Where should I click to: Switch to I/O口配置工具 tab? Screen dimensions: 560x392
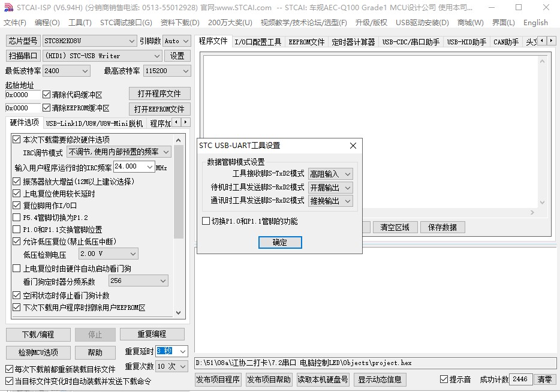click(258, 42)
